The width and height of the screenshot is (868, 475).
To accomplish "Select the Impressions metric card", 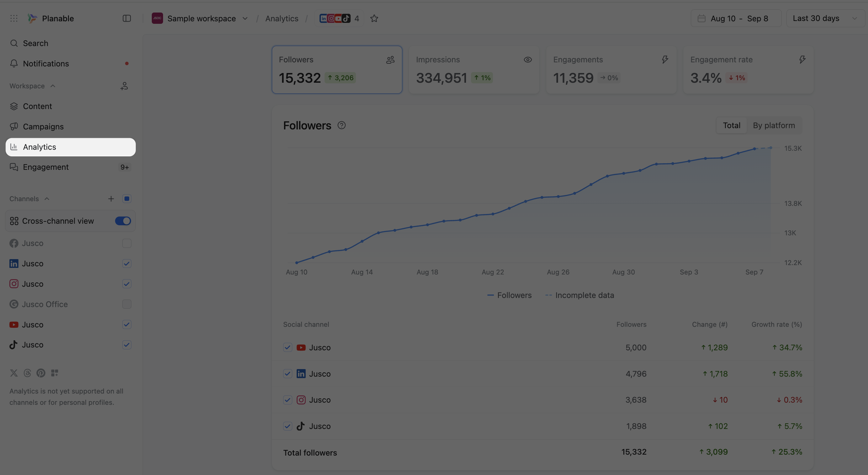I will click(474, 70).
